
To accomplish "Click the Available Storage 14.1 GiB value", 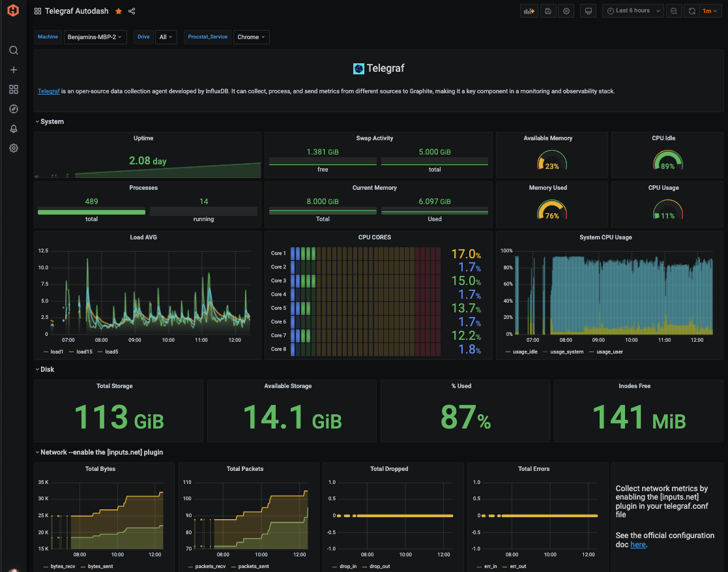I will pos(292,417).
